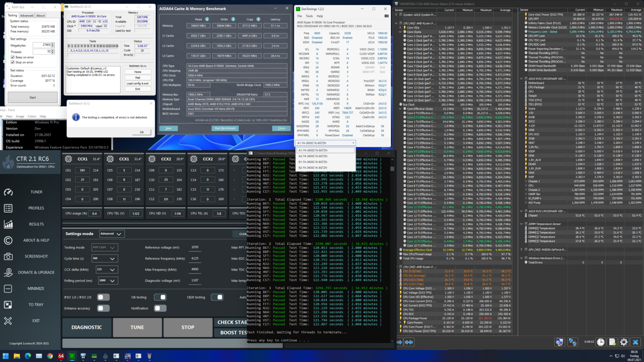Screen dimensions: 644x362
Task: Click HWiNFO reset clock icon
Action: coord(601,342)
